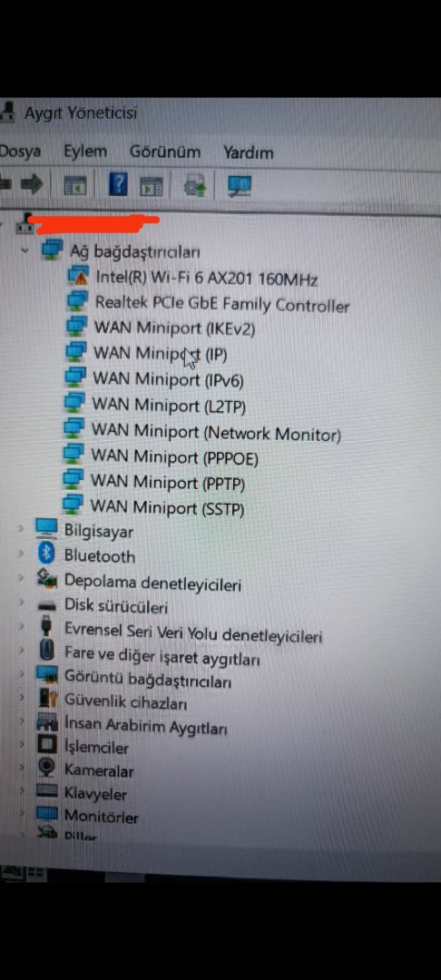Select WAN Miniport (PPPOE) device
The height and width of the screenshot is (980, 441).
click(x=174, y=457)
